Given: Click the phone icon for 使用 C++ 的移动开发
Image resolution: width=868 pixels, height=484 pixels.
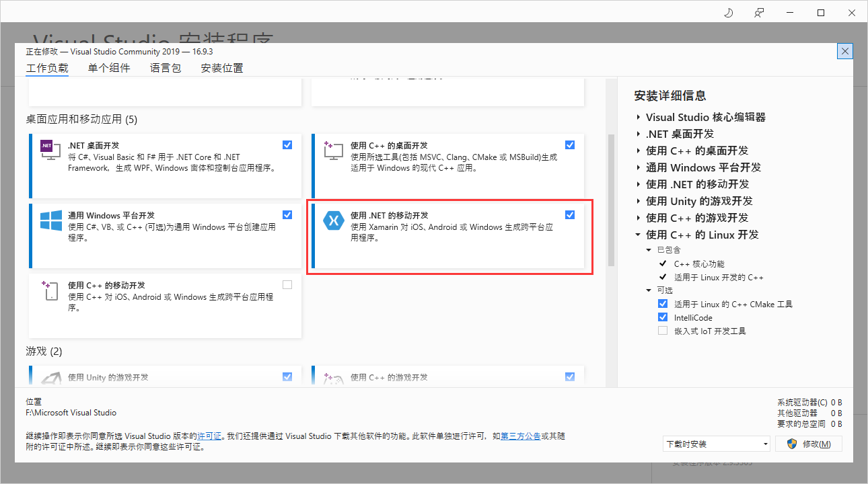Looking at the screenshot, I should tap(50, 290).
